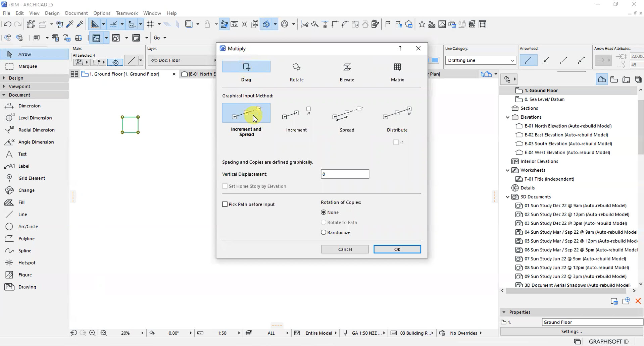Image resolution: width=644 pixels, height=346 pixels.
Task: Cancel the Multiply dialog
Action: [x=345, y=249]
